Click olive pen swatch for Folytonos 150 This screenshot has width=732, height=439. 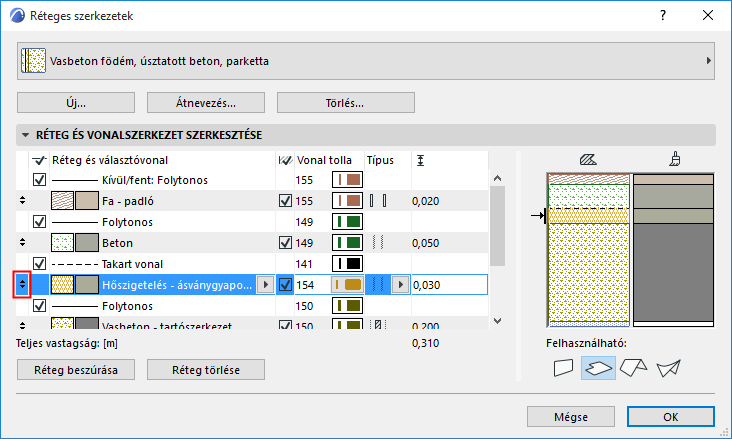pos(347,306)
